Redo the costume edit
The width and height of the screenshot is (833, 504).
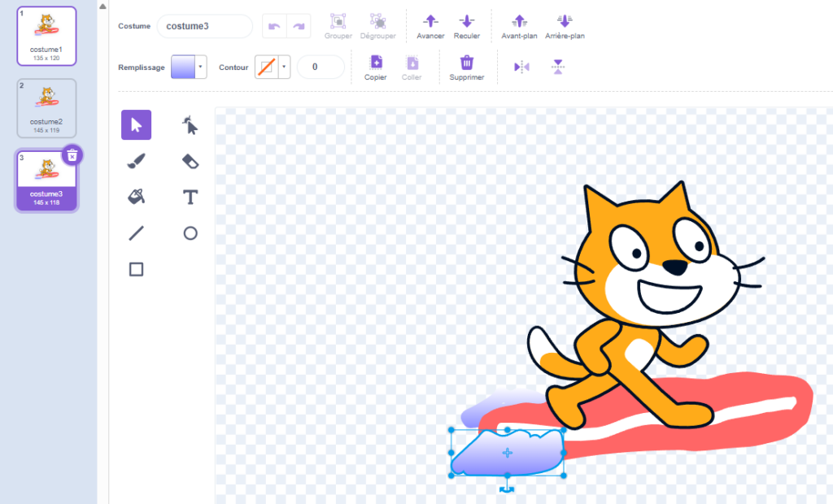[x=299, y=26]
